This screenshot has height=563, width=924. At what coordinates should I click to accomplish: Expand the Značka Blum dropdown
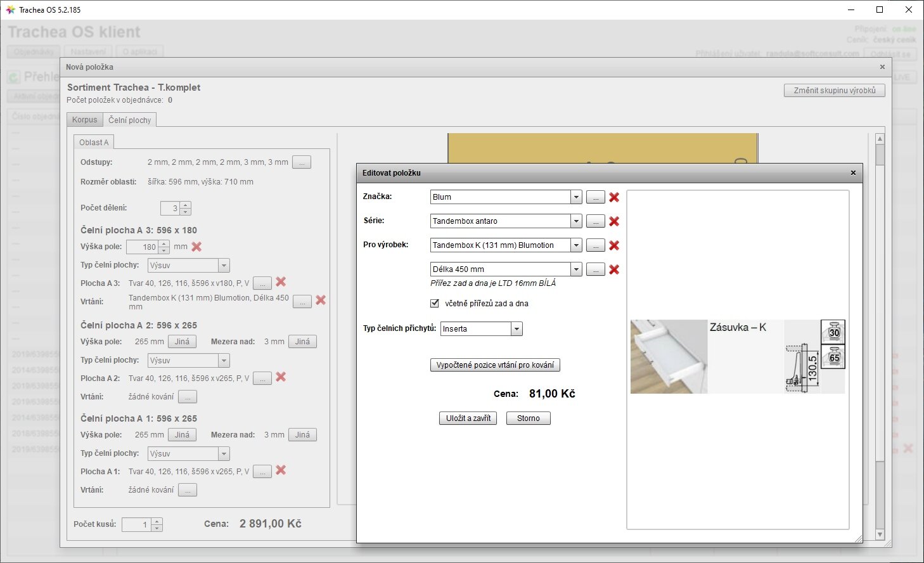[575, 197]
